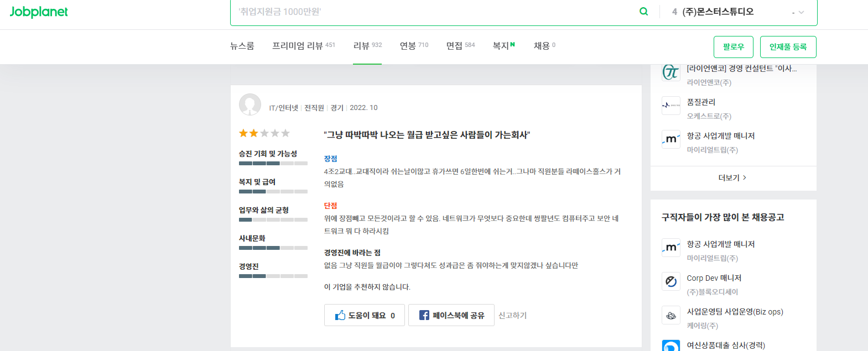Click the 케어링 company logo icon
Screen dimensions: 868x351
(x=671, y=315)
